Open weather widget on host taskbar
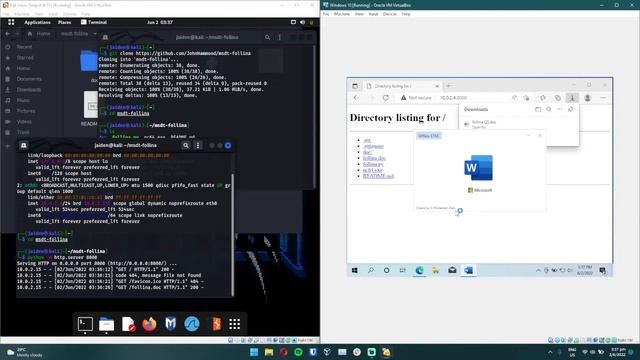 pyautogui.click(x=24, y=352)
